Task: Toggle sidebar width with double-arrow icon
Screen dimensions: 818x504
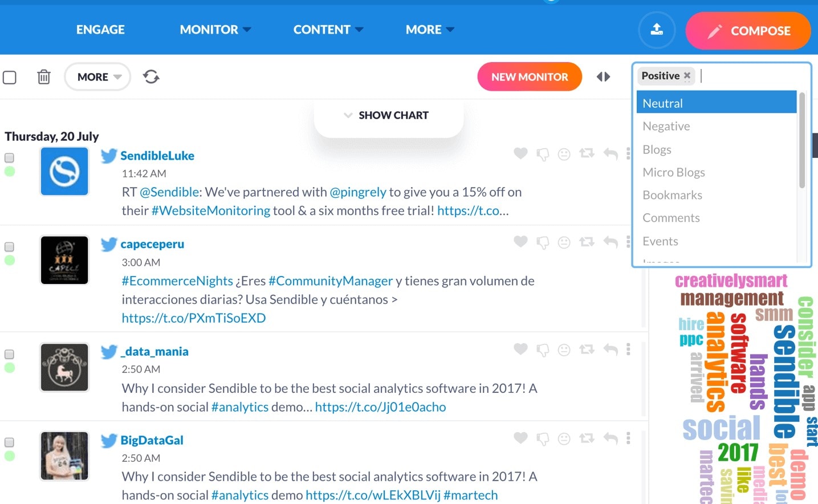Action: [x=603, y=76]
